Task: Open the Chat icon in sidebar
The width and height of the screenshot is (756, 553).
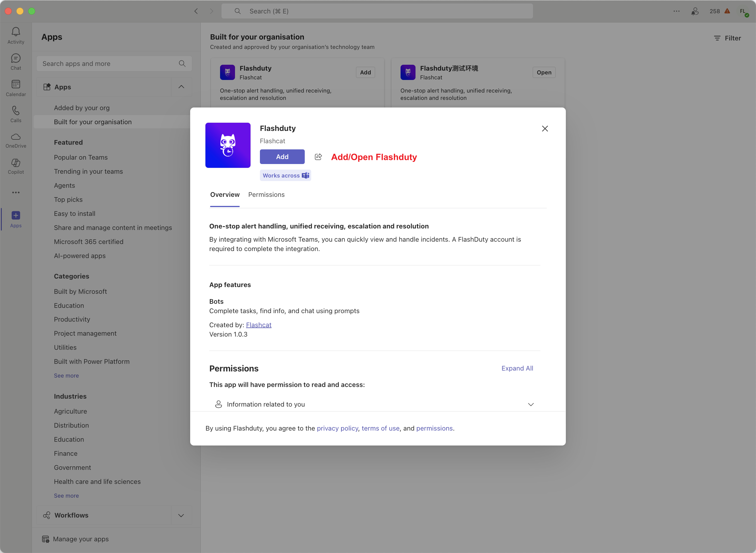Action: 16,58
